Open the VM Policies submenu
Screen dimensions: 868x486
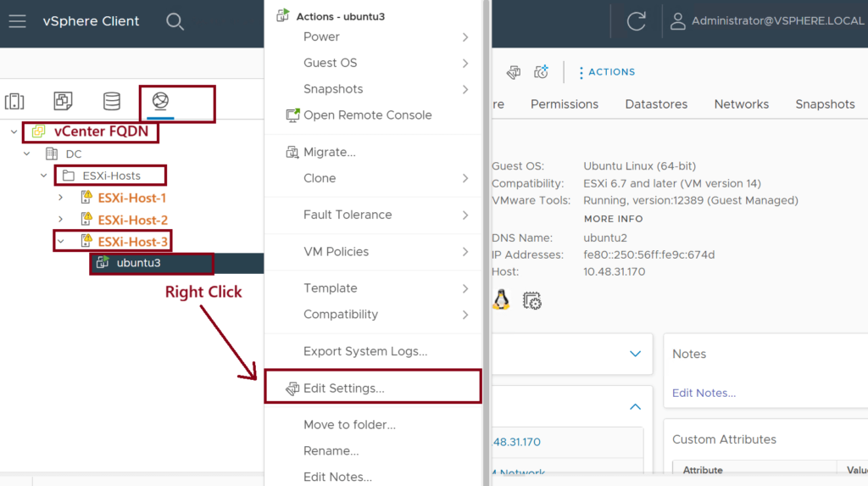pyautogui.click(x=373, y=252)
